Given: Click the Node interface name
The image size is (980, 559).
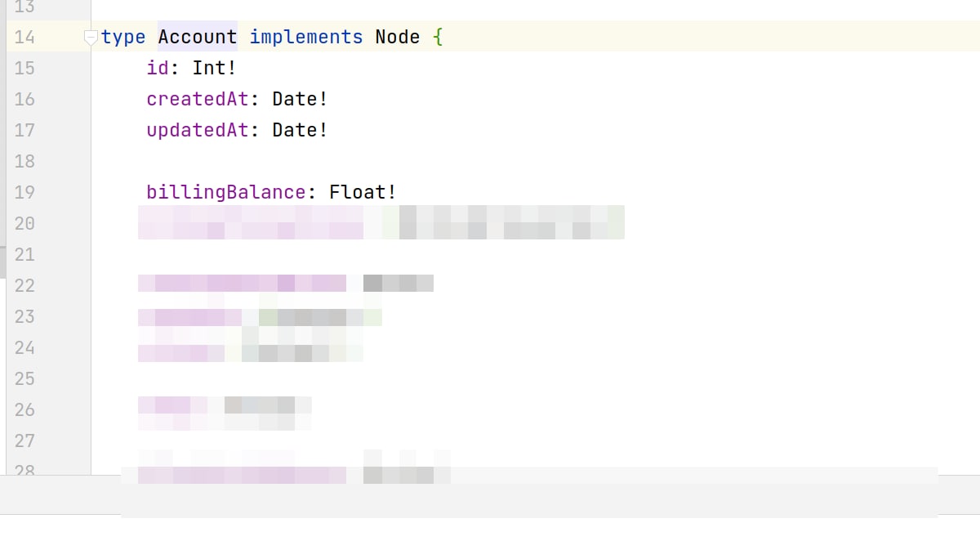Looking at the screenshot, I should [x=398, y=37].
